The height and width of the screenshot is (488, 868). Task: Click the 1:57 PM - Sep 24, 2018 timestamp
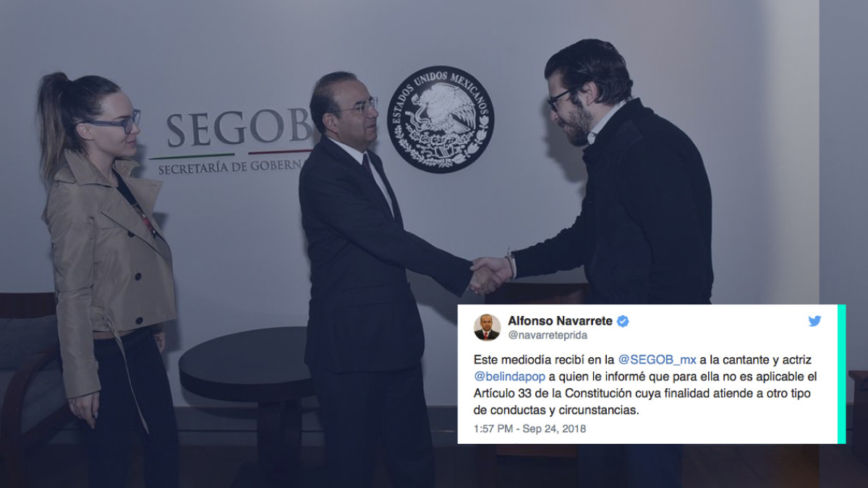[529, 429]
